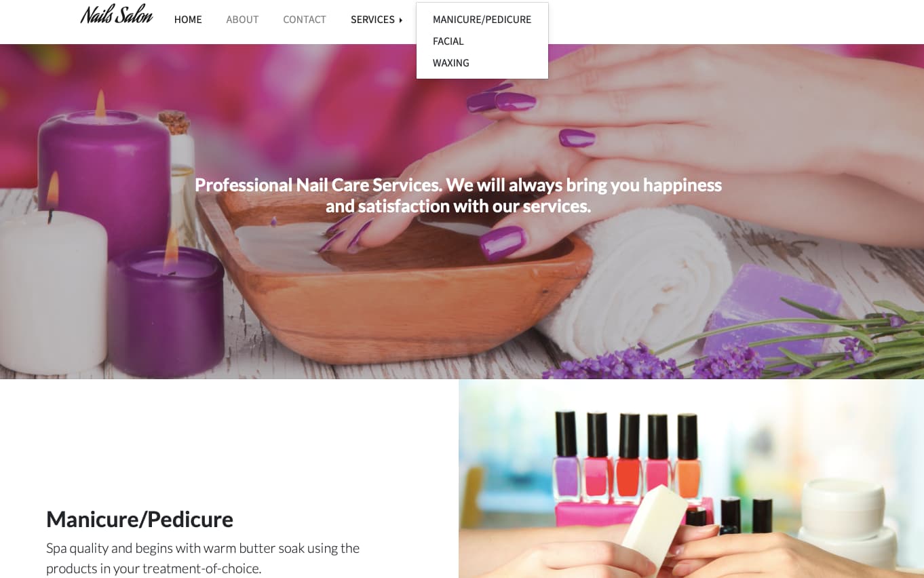Click the Manicure/Pedicure section heading

(140, 519)
